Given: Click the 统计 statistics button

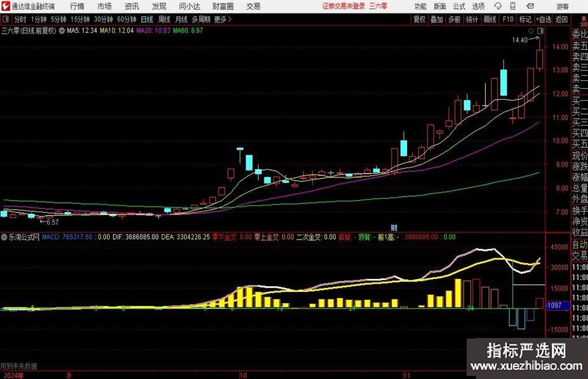Looking at the screenshot, I should point(472,19).
